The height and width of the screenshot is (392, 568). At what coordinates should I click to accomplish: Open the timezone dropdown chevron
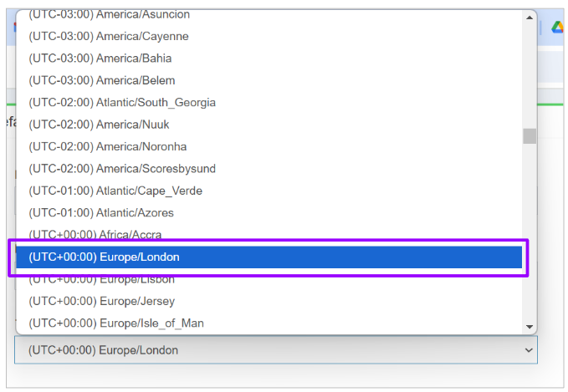click(529, 350)
